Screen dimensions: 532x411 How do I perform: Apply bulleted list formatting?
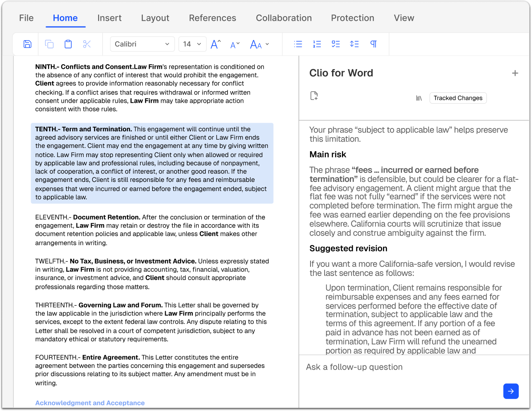298,44
